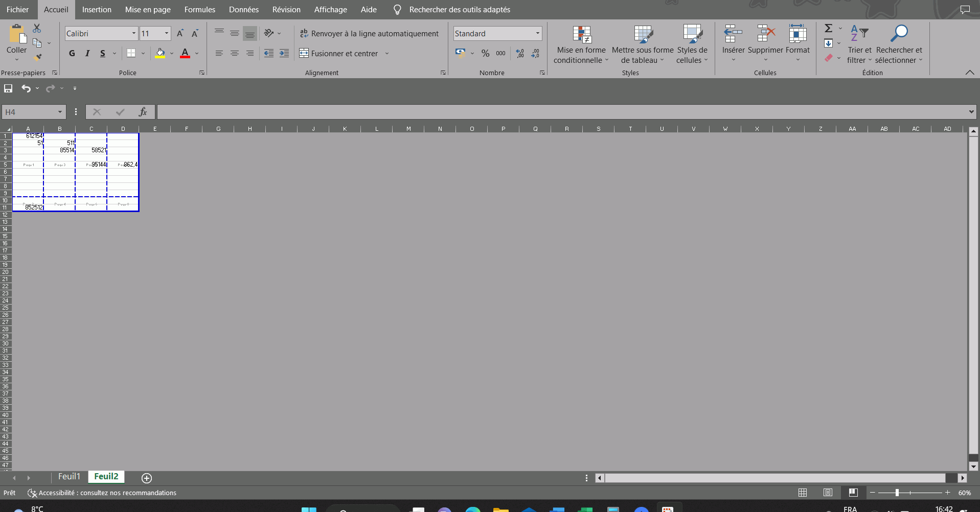980x512 pixels.
Task: Click inside the formula bar input
Action: pyautogui.click(x=562, y=112)
